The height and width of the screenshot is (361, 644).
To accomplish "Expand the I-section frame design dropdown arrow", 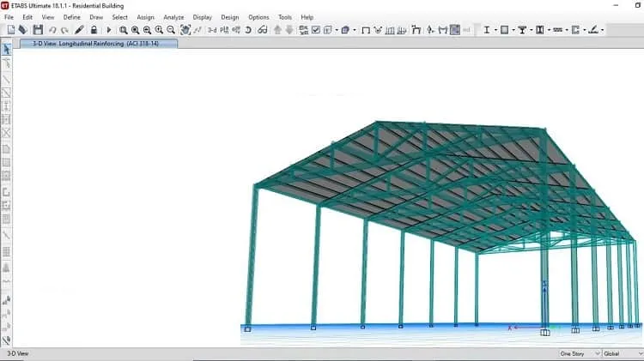I will [x=495, y=30].
